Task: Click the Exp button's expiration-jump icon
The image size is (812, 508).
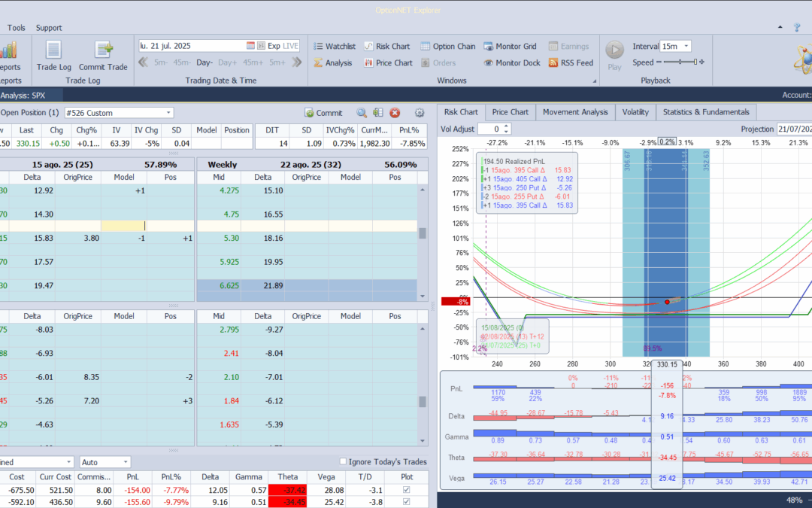Action: tap(262, 46)
